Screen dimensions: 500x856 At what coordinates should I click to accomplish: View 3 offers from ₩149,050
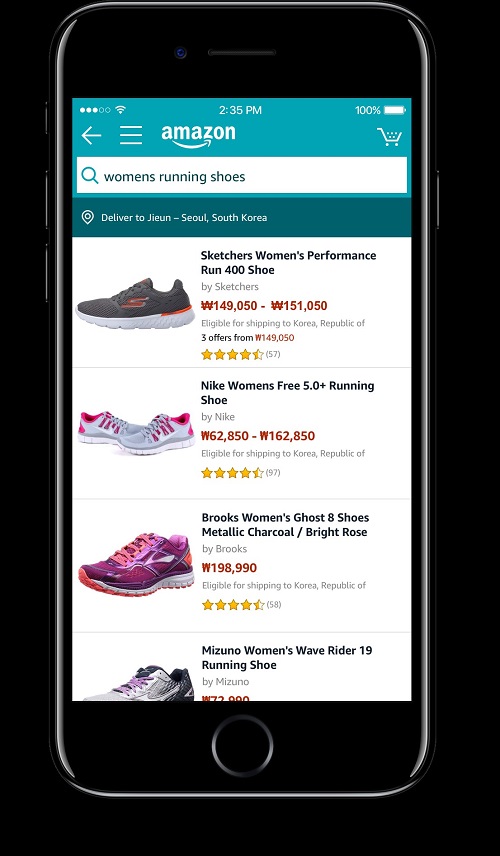click(248, 338)
